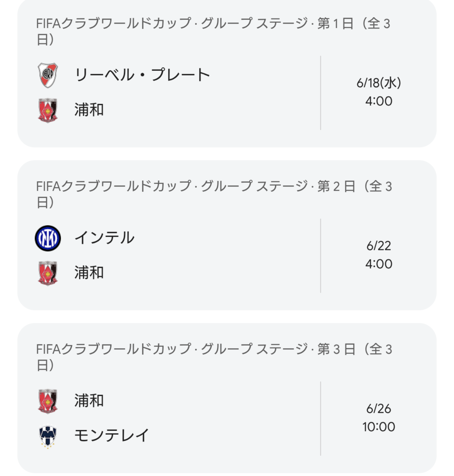
Task: Select 浦和 in the 6/18 match
Action: coord(89,110)
